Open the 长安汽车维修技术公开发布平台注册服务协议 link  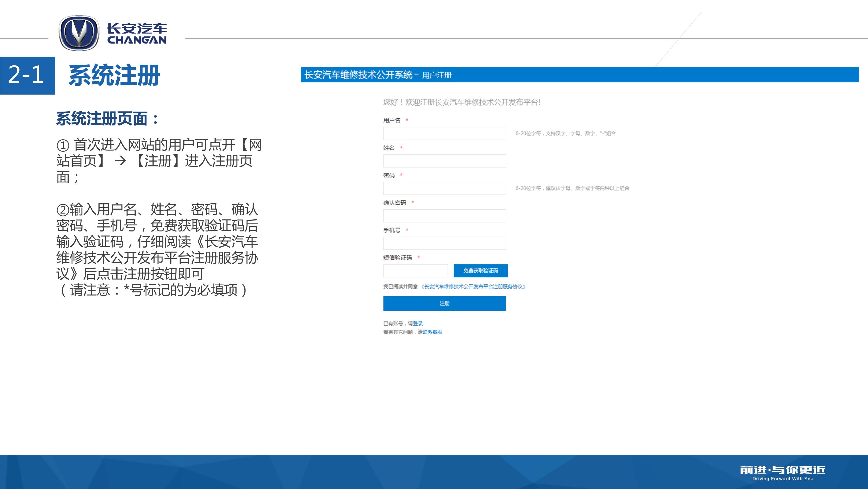[x=473, y=287]
